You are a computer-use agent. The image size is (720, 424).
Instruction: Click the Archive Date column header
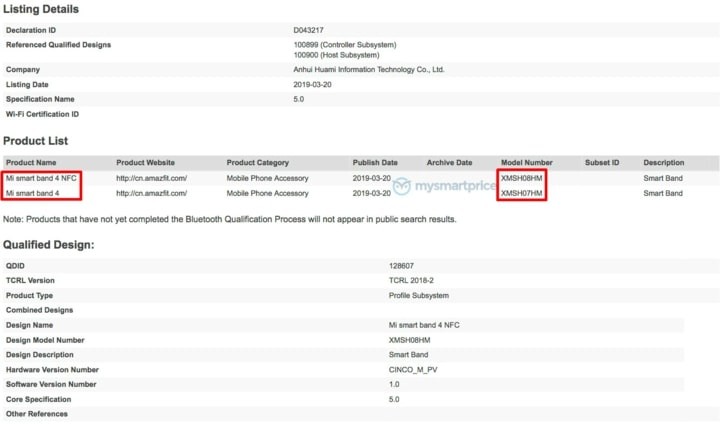tap(449, 163)
